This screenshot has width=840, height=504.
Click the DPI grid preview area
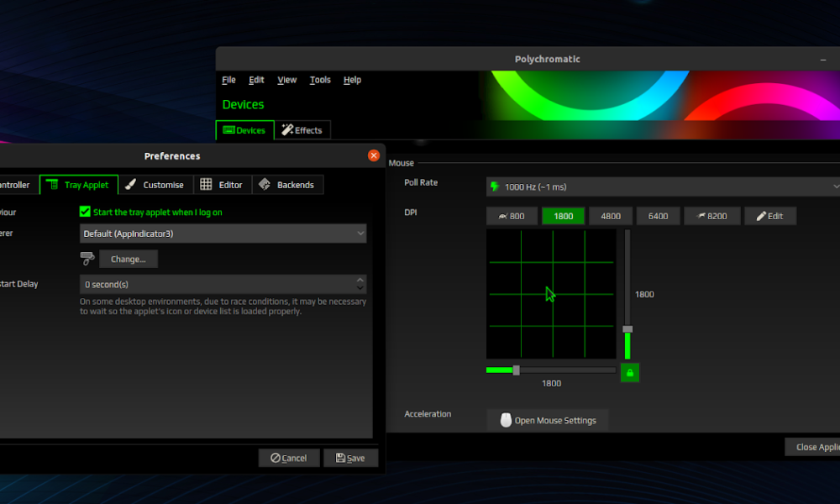tap(551, 294)
